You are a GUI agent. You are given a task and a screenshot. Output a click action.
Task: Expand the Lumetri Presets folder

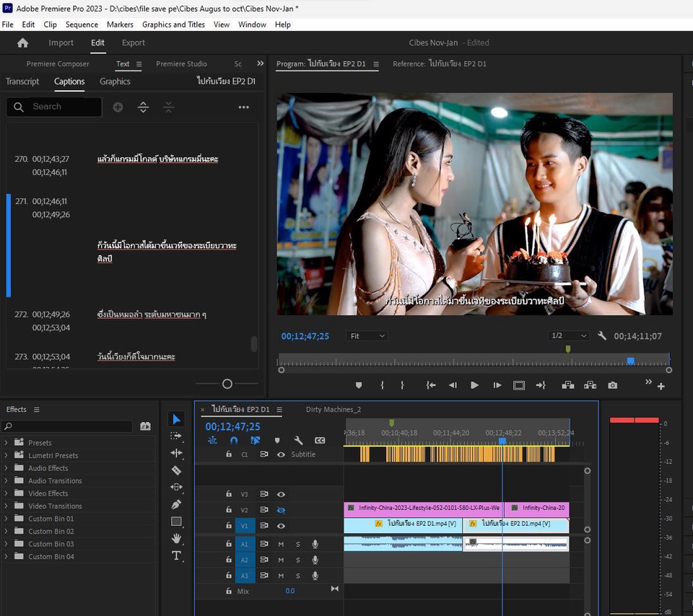(6, 455)
